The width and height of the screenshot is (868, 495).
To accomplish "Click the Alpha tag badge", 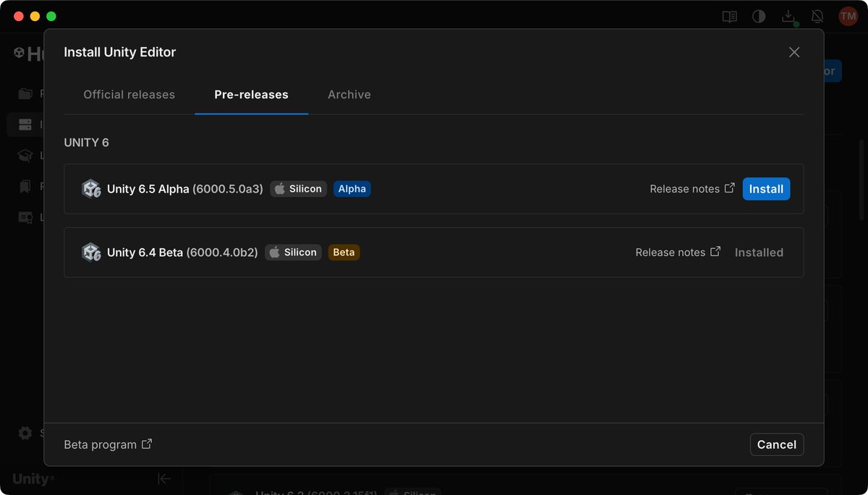I will (x=352, y=189).
